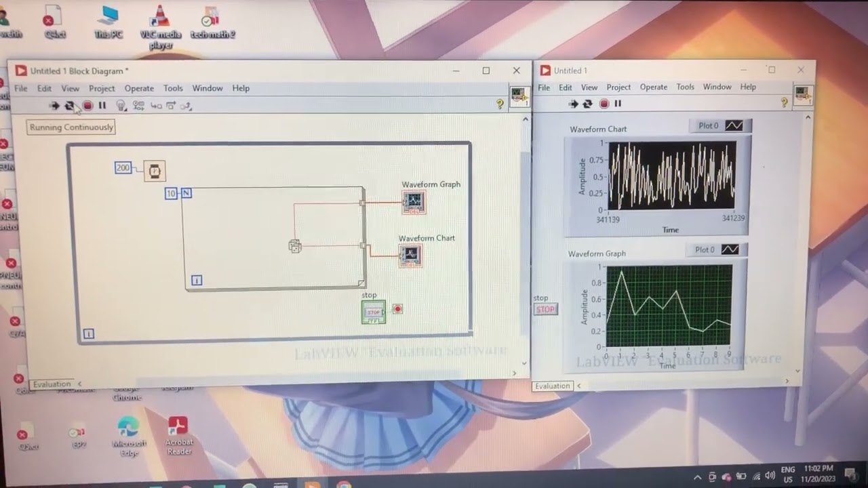This screenshot has width=868, height=488.
Task: Open the Operate menu in the Untitled 1 front panel
Action: (x=654, y=87)
